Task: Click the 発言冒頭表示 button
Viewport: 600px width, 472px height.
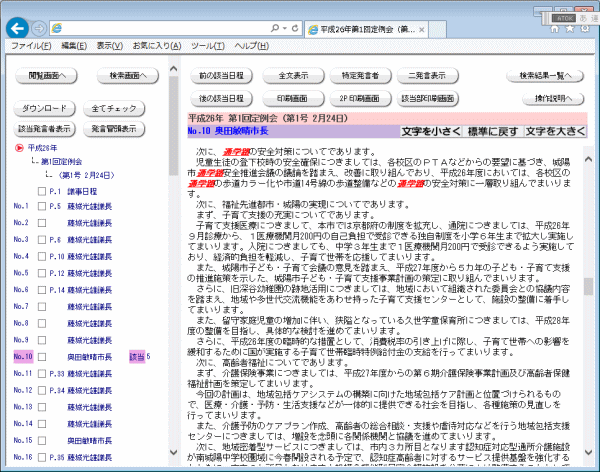Action: 114,129
